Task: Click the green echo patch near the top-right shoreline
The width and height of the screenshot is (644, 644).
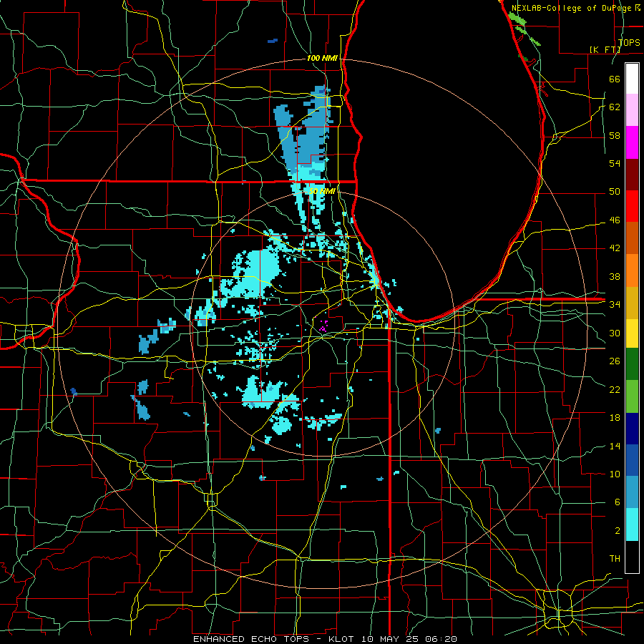Action: (x=517, y=18)
